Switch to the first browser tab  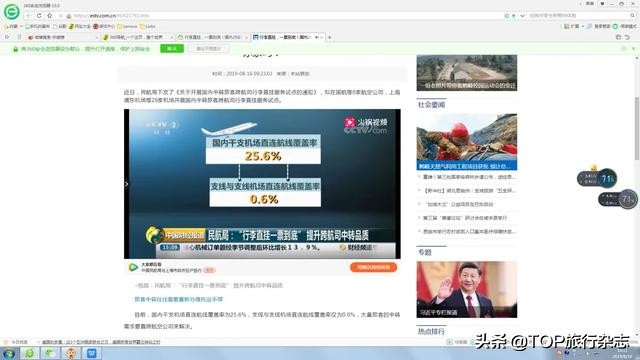tap(62, 37)
